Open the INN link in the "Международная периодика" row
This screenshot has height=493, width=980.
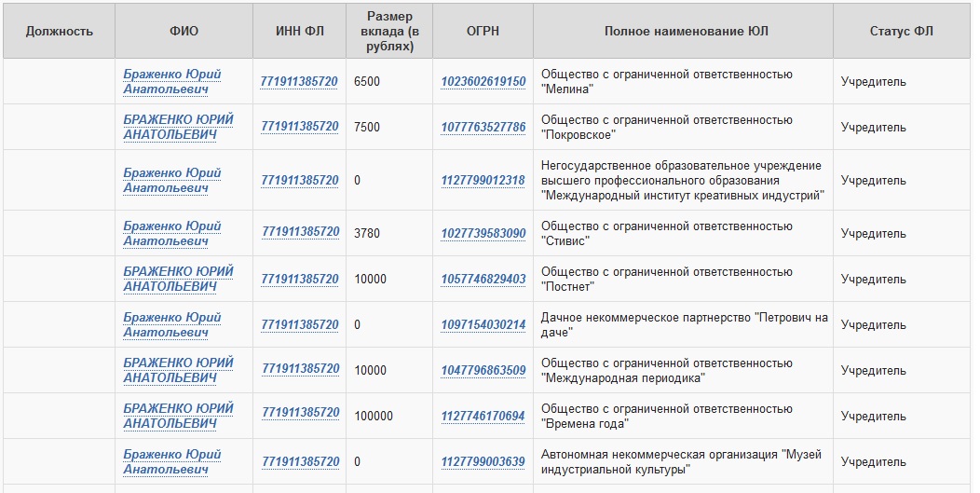(x=300, y=370)
